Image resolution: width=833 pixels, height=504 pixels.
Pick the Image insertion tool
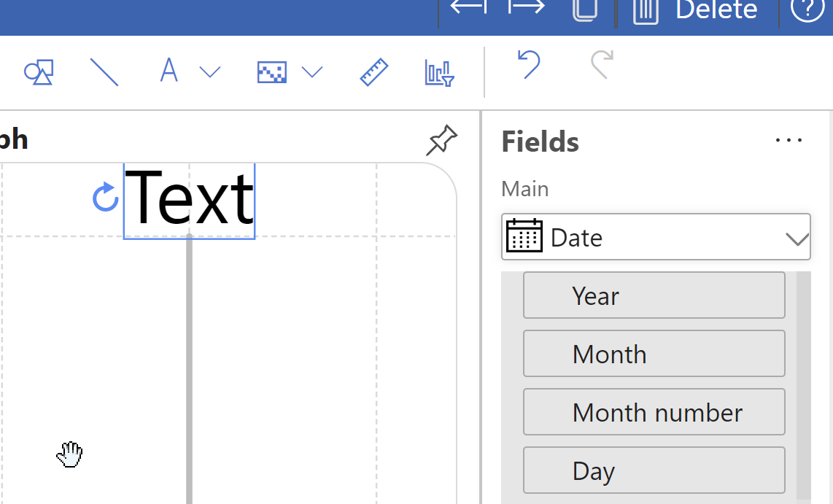point(271,71)
